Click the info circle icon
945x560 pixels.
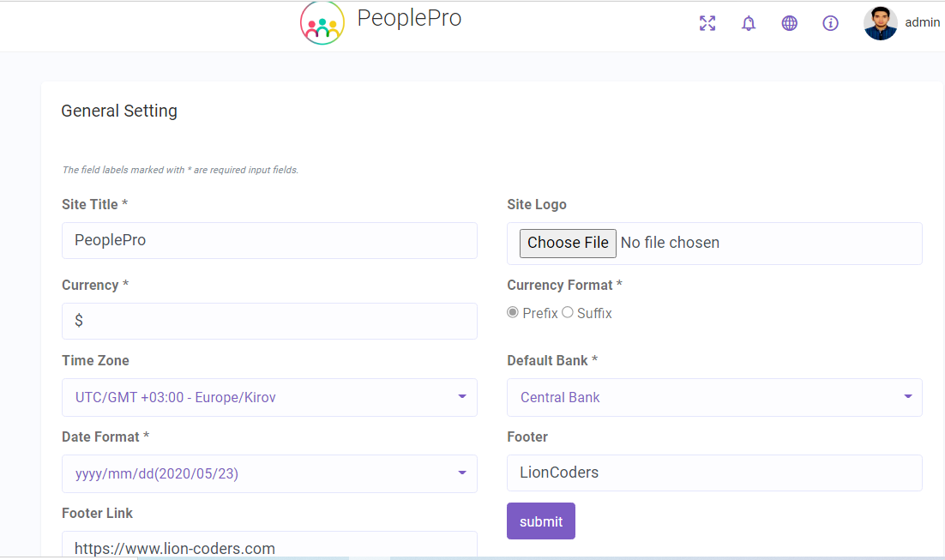830,23
